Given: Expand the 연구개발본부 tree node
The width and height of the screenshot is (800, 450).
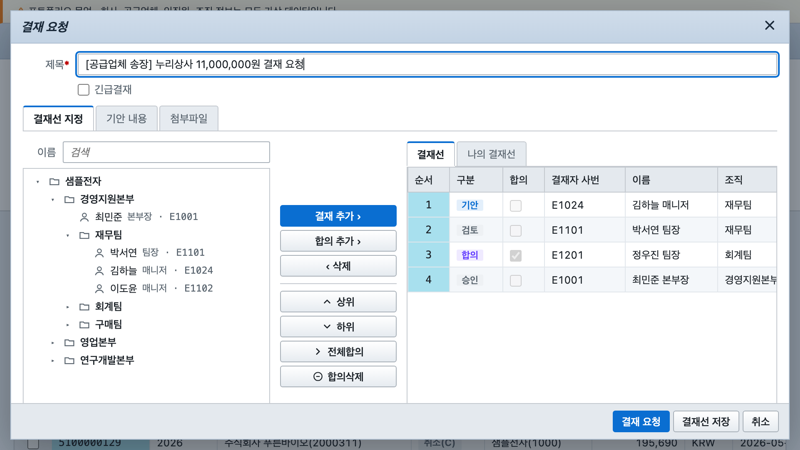Looking at the screenshot, I should click(x=53, y=361).
